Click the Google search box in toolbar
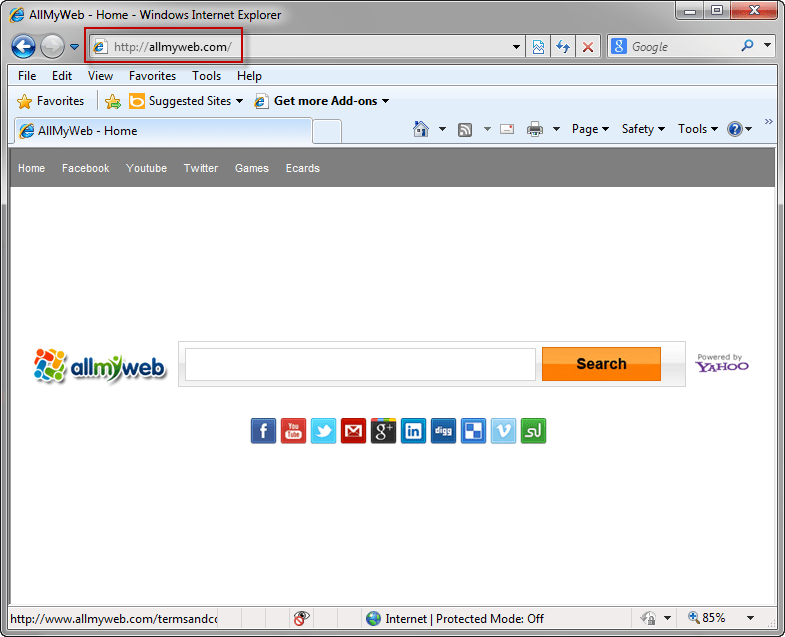This screenshot has height=637, width=785. click(x=682, y=47)
